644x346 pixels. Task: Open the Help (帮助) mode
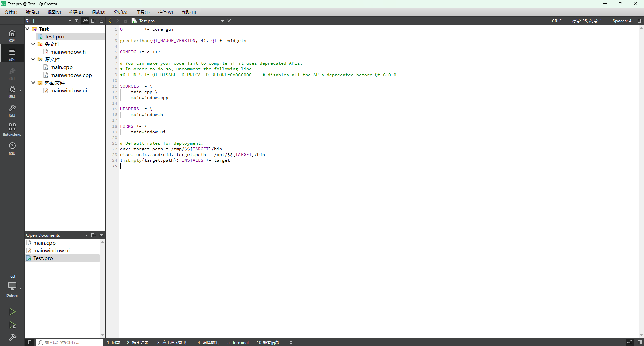click(x=12, y=148)
